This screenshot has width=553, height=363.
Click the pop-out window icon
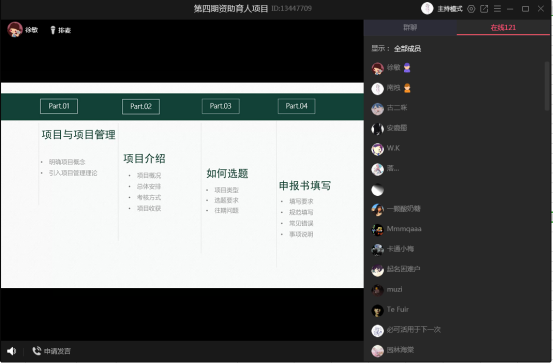coord(484,9)
